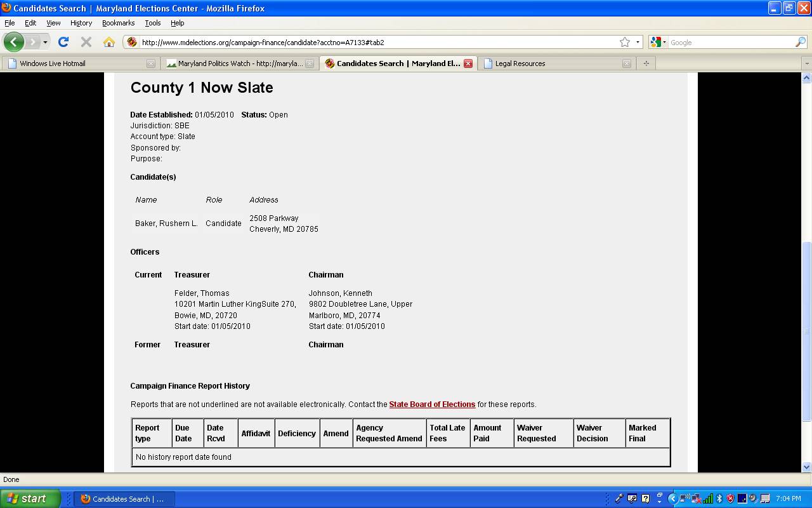The height and width of the screenshot is (508, 812).
Task: Close the Candidates Search tab
Action: point(468,63)
